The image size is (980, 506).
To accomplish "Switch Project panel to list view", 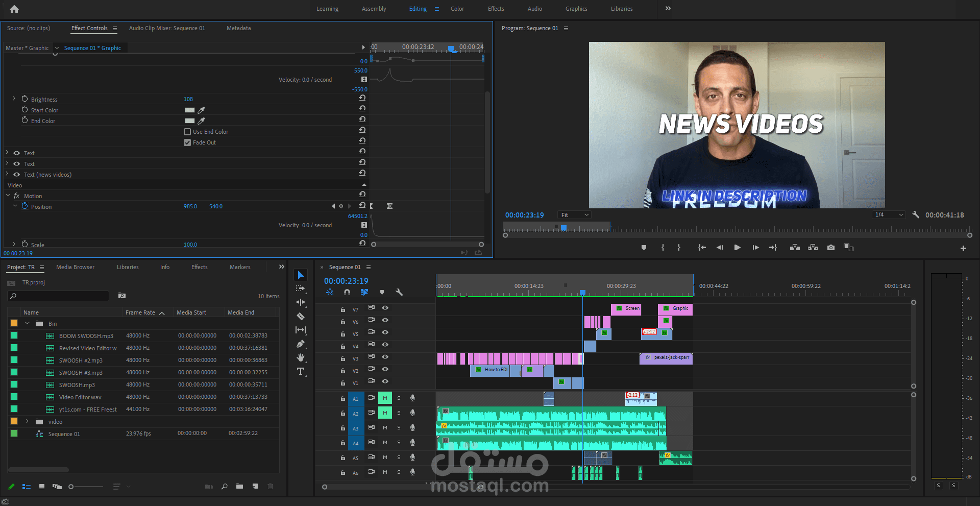I will click(27, 487).
